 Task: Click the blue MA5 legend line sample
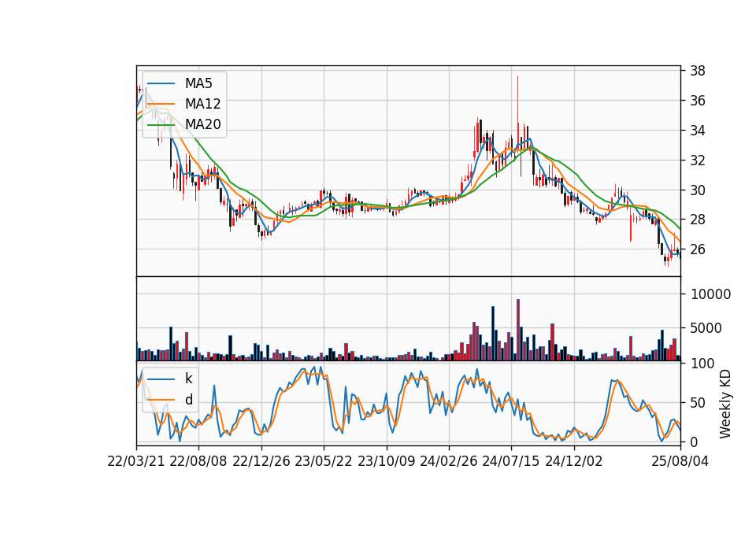(x=161, y=83)
